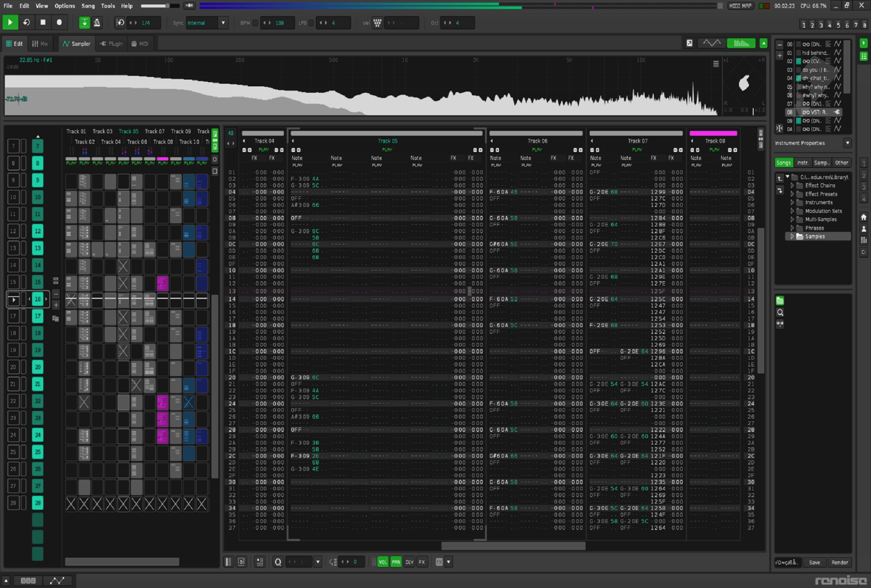Screen dimensions: 871x588
Task: Switch disk browser to Other category
Action: pyautogui.click(x=842, y=163)
